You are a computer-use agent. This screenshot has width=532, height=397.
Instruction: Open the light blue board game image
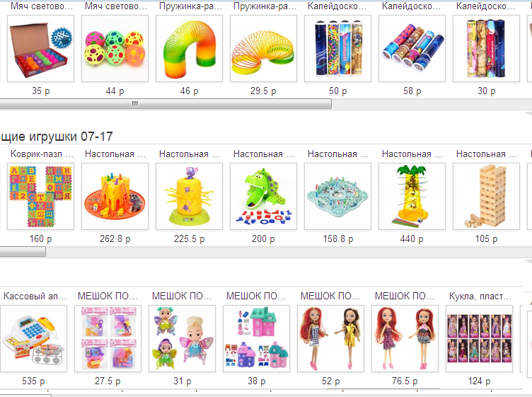[x=338, y=197]
